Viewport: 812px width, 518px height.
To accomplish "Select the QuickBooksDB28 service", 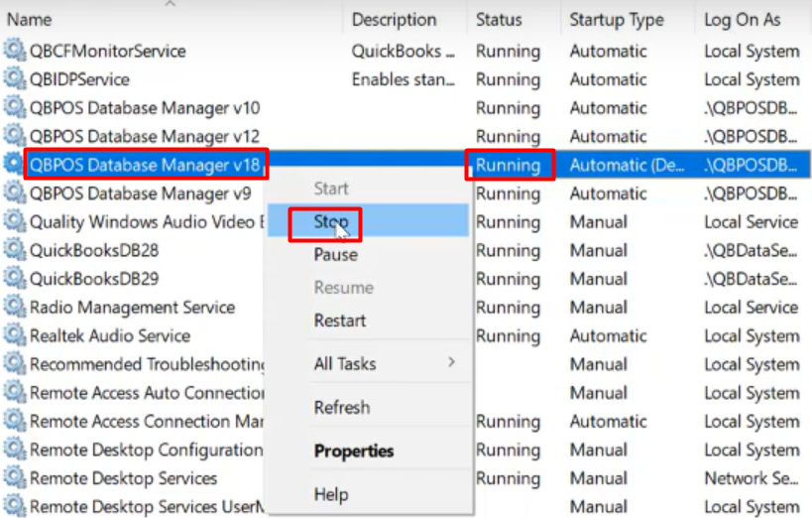I will pos(94,250).
